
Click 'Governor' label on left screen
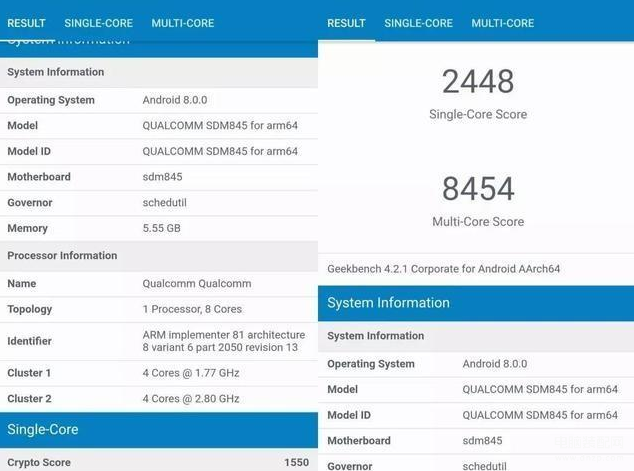[30, 203]
